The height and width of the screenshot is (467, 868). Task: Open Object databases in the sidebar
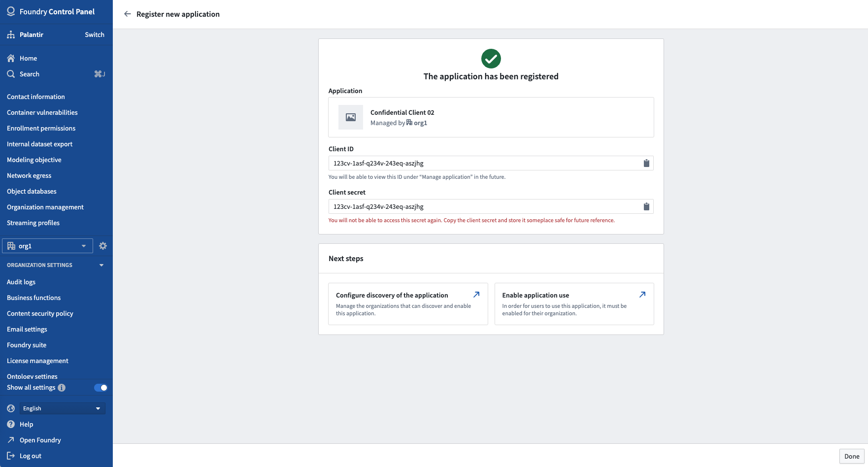pos(32,191)
